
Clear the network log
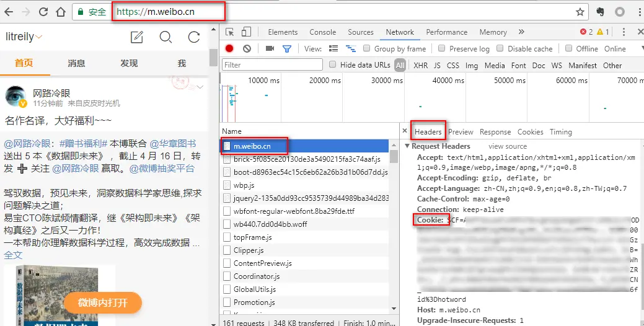(247, 48)
